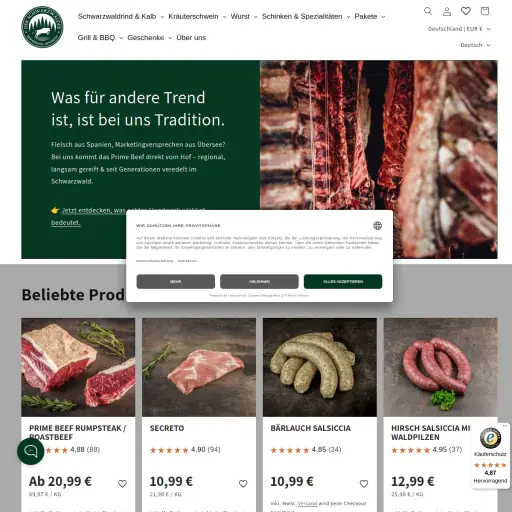The width and height of the screenshot is (512, 512).
Task: Open the chat bubble widget
Action: [31, 451]
